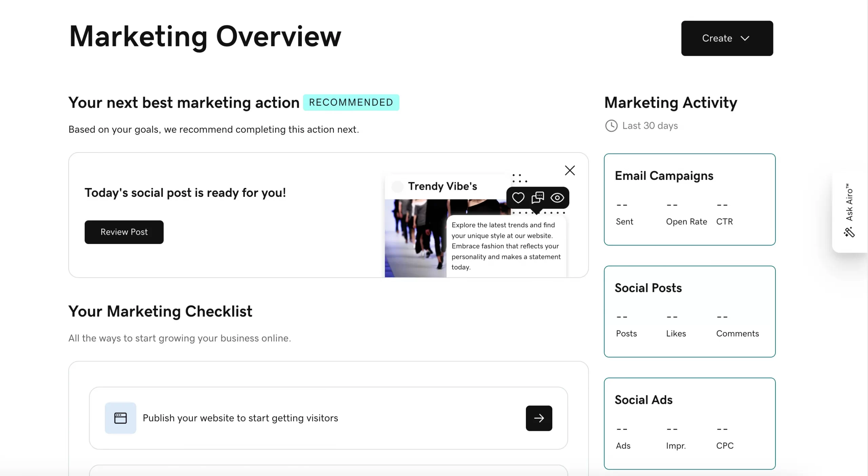Click the CPC metric in Social Ads
The image size is (868, 476).
(725, 446)
